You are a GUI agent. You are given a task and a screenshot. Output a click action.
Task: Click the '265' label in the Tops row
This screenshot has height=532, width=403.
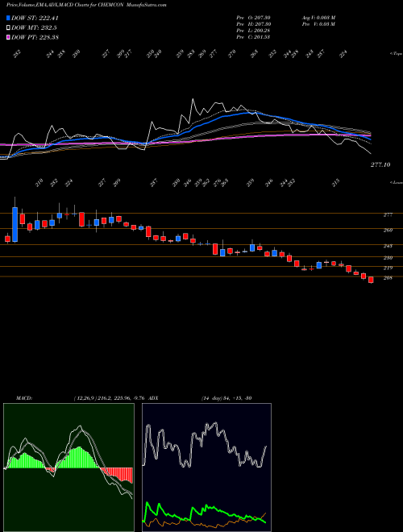[254, 54]
